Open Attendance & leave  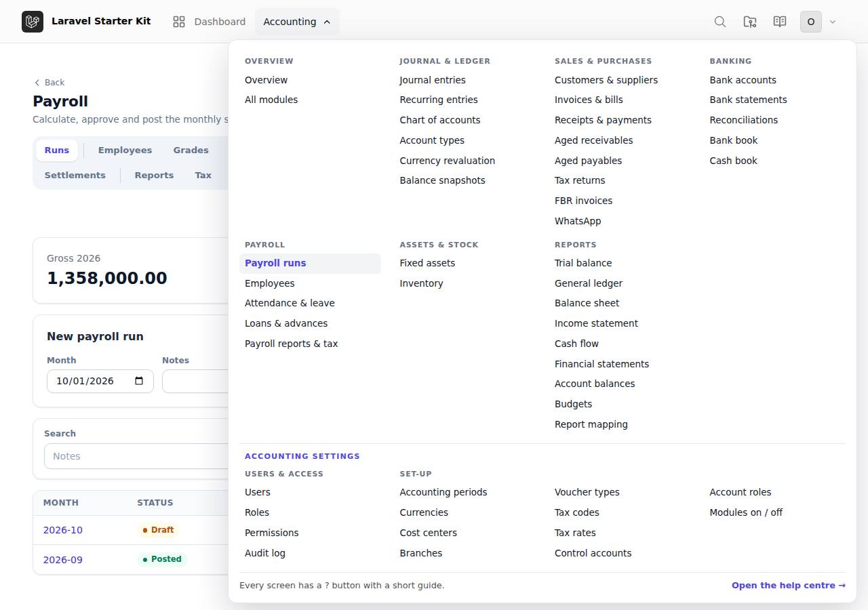coord(290,303)
